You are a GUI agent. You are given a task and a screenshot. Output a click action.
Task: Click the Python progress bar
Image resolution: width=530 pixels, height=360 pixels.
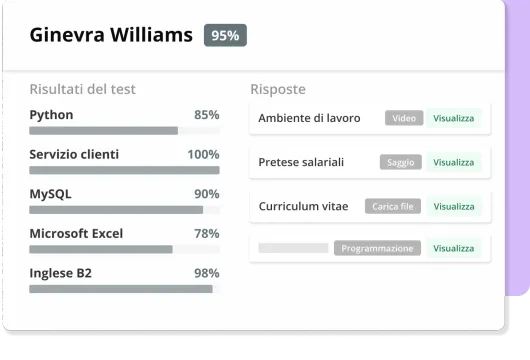pyautogui.click(x=124, y=130)
